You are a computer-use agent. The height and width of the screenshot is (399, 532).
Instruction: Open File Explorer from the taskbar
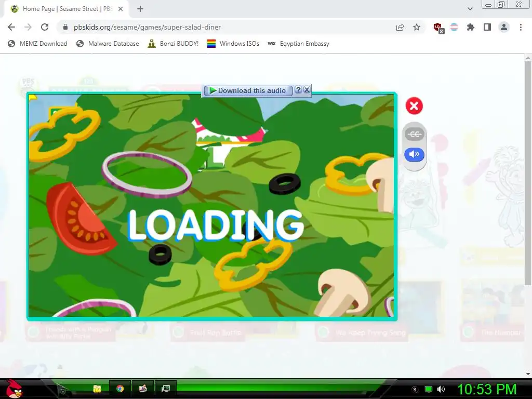click(x=97, y=389)
